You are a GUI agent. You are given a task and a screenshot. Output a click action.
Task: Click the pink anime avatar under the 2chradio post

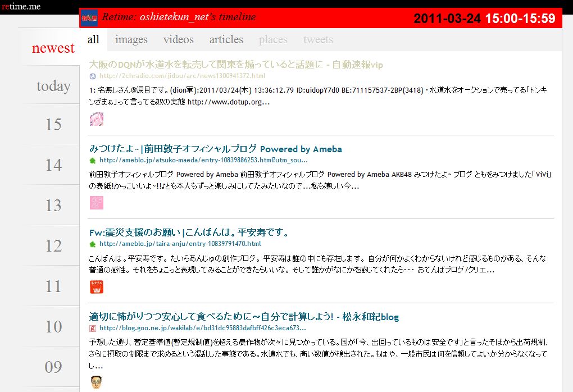click(97, 119)
